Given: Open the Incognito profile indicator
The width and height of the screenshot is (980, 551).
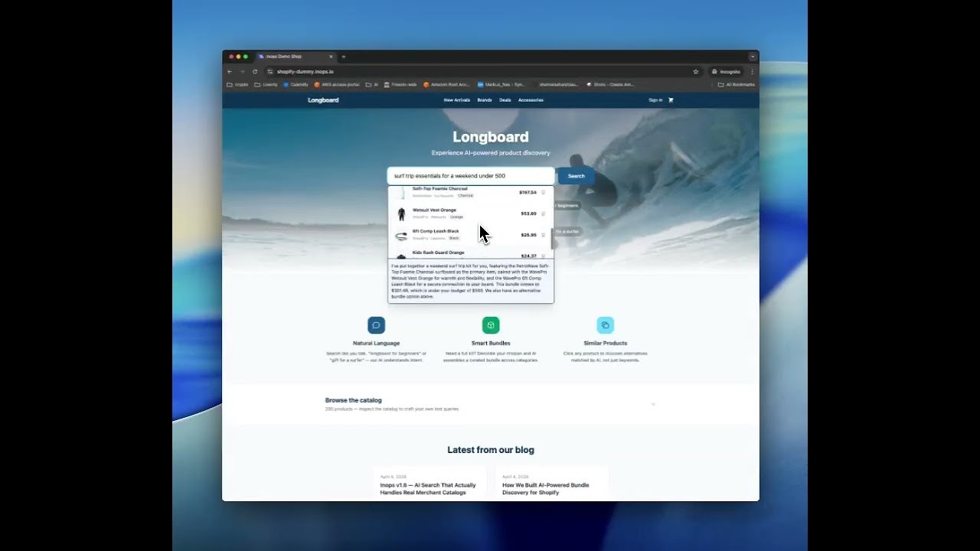Looking at the screenshot, I should [727, 71].
